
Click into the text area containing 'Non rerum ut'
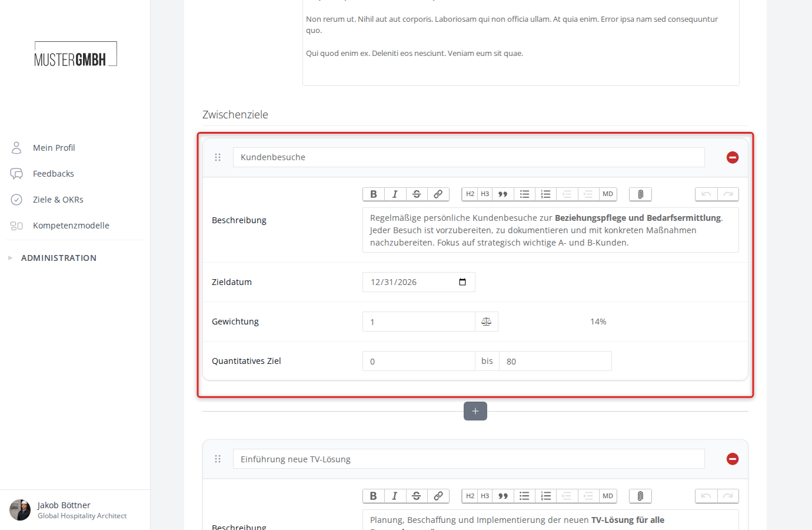click(521, 42)
